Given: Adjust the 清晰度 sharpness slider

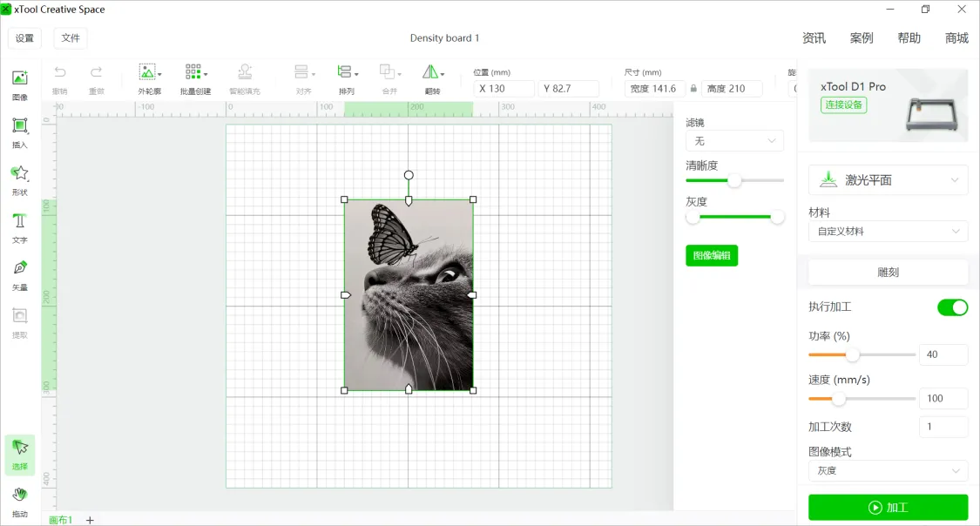Looking at the screenshot, I should pos(734,180).
